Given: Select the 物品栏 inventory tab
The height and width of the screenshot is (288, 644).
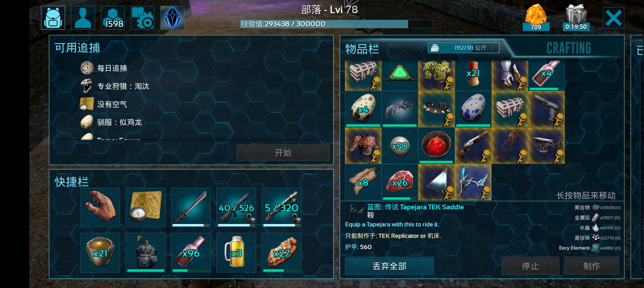Looking at the screenshot, I should pyautogui.click(x=362, y=49).
